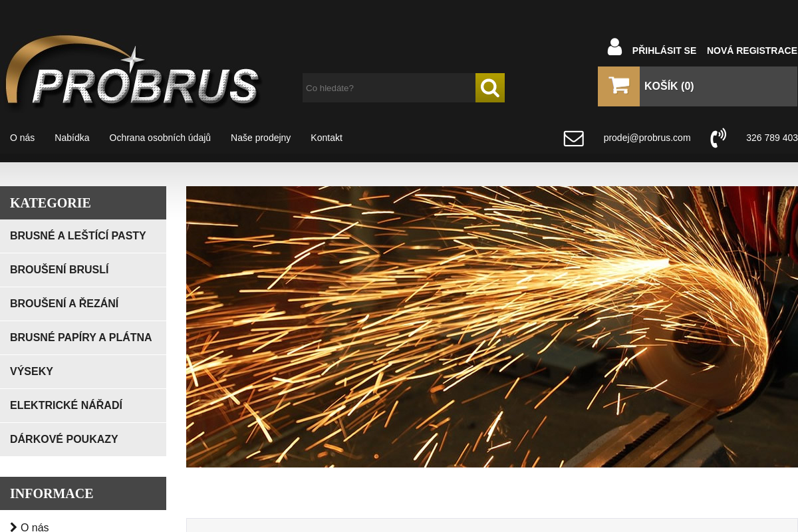
Task: Select ELEKTRICKÉ NÁŘADÍ category
Action: tap(66, 405)
